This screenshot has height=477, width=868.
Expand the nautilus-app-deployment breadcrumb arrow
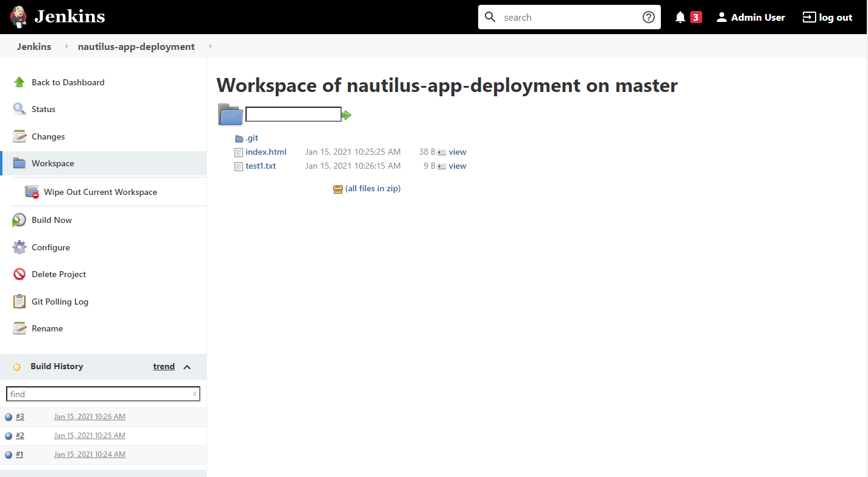click(210, 47)
